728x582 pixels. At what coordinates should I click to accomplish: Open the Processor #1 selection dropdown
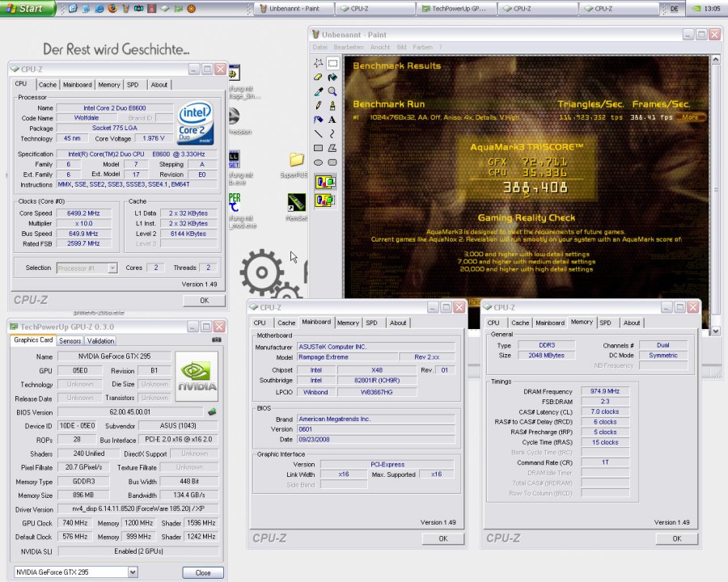tap(112, 268)
